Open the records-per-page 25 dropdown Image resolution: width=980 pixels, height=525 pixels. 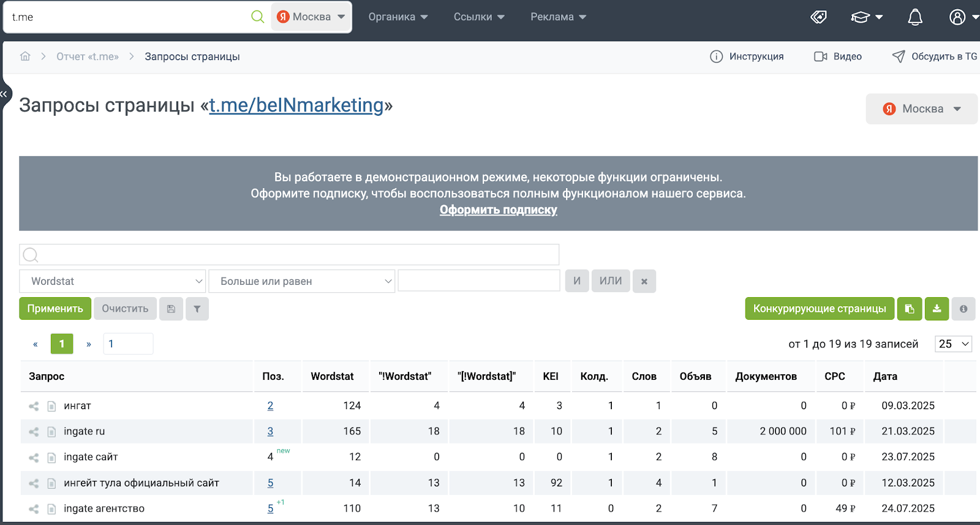click(954, 344)
